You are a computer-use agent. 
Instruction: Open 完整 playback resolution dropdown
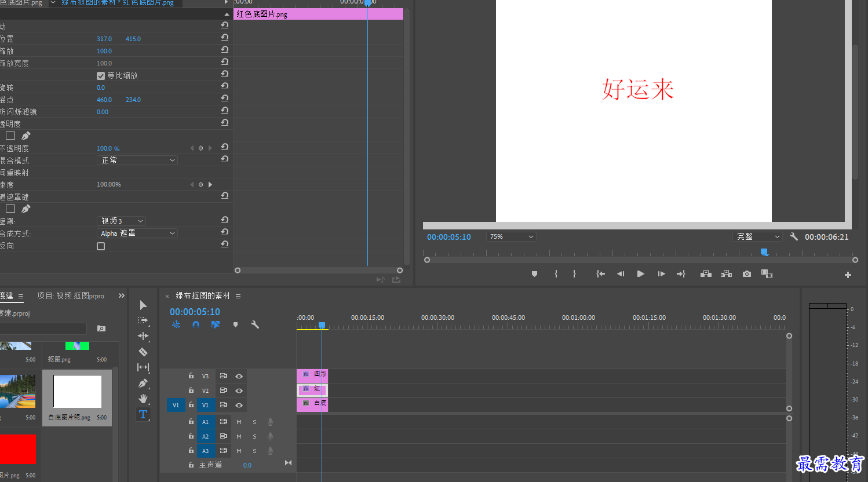tap(758, 237)
